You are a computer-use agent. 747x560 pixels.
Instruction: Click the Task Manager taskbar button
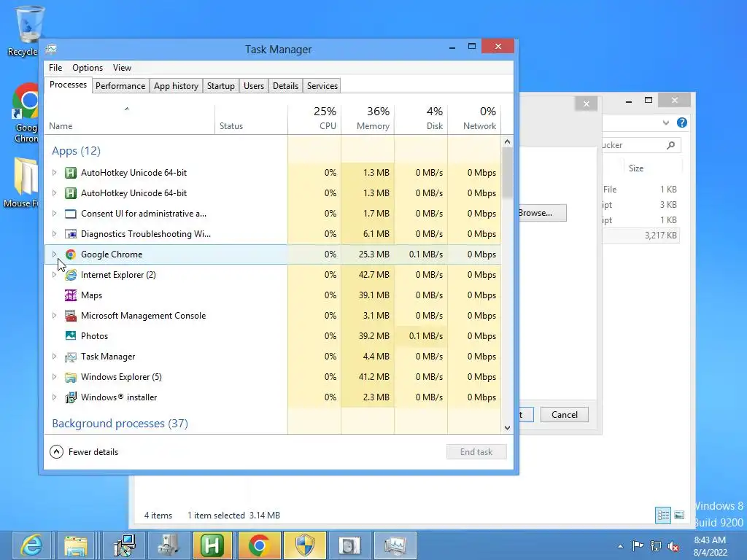point(395,545)
